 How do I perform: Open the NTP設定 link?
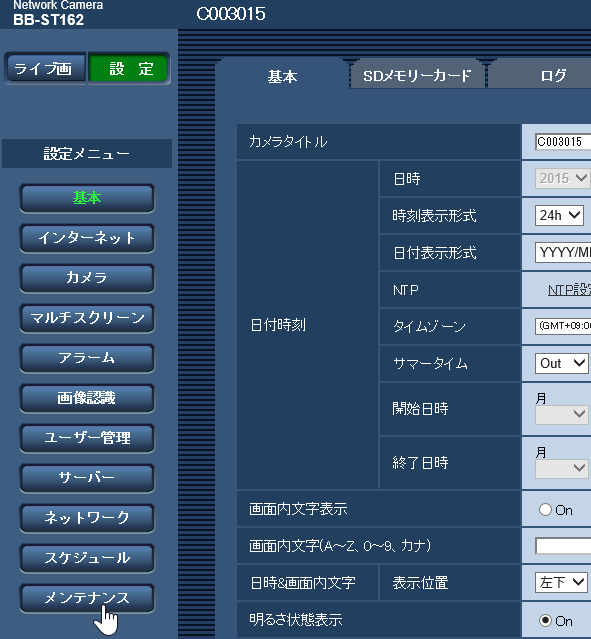tap(569, 290)
